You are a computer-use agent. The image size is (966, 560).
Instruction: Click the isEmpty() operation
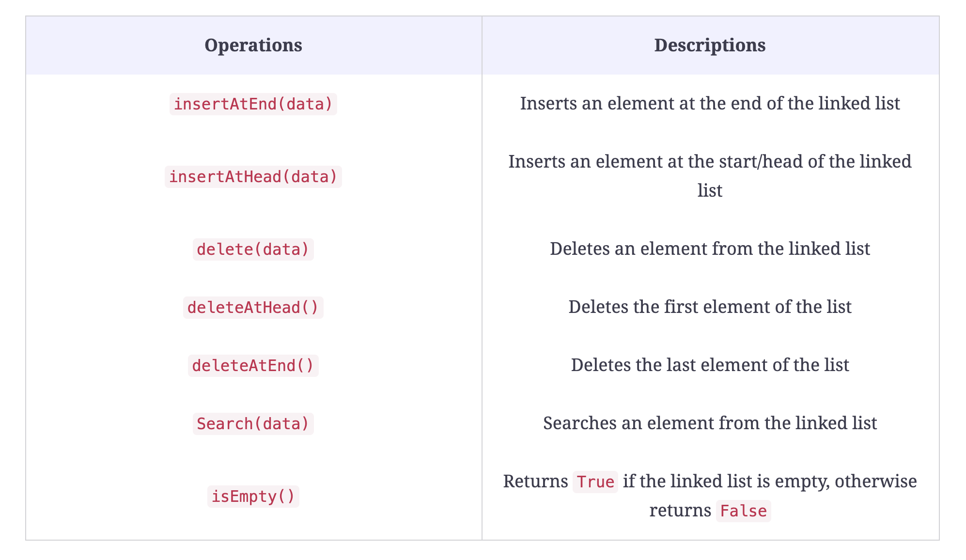[253, 497]
